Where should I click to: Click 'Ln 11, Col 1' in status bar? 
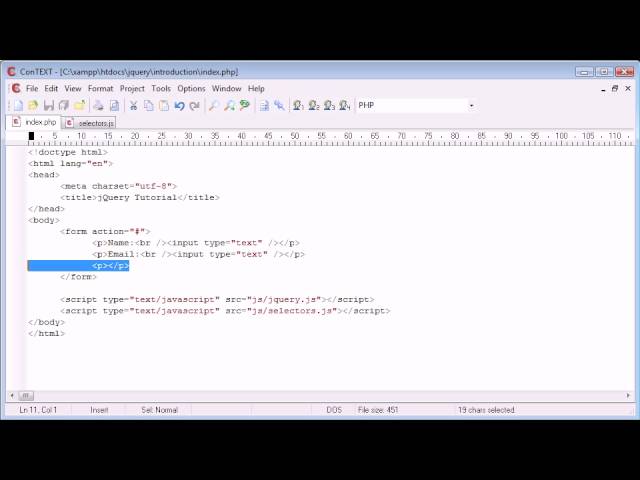38,410
